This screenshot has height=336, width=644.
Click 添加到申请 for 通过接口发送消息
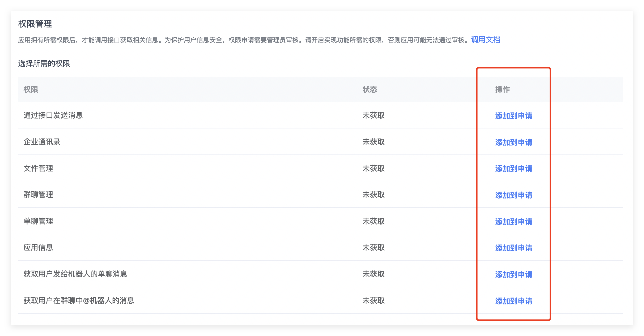tap(513, 116)
